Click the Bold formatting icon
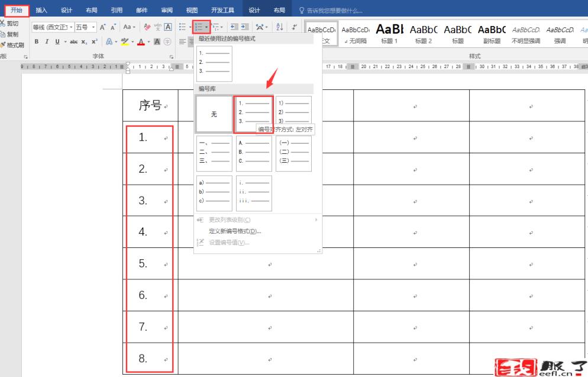Screen dimensions: 588x377 (37, 41)
